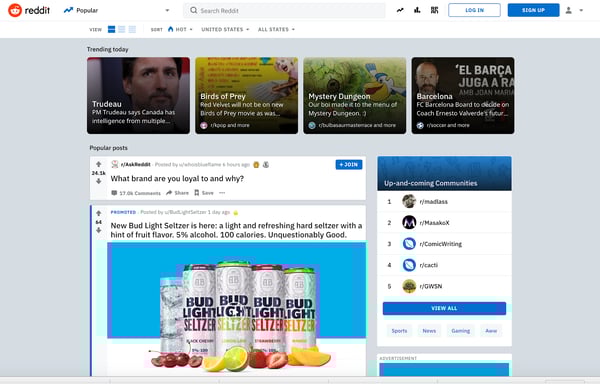The width and height of the screenshot is (600, 384).
Task: Open the Reddit home logo
Action: pyautogui.click(x=29, y=10)
